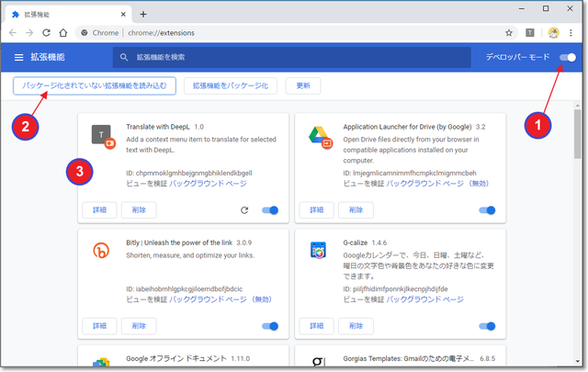Turn off the Bitly extension toggle
The width and height of the screenshot is (588, 372).
coord(269,326)
